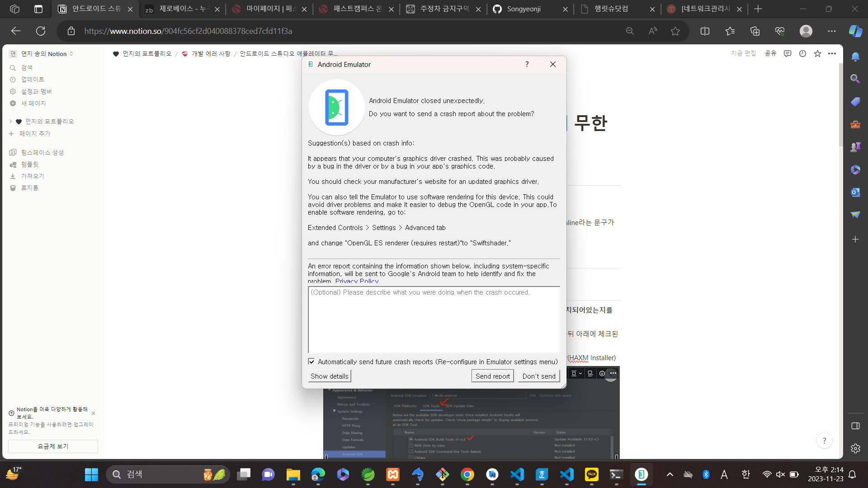This screenshot has width=868, height=488.
Task: Click the Notion help question mark
Action: 824,441
